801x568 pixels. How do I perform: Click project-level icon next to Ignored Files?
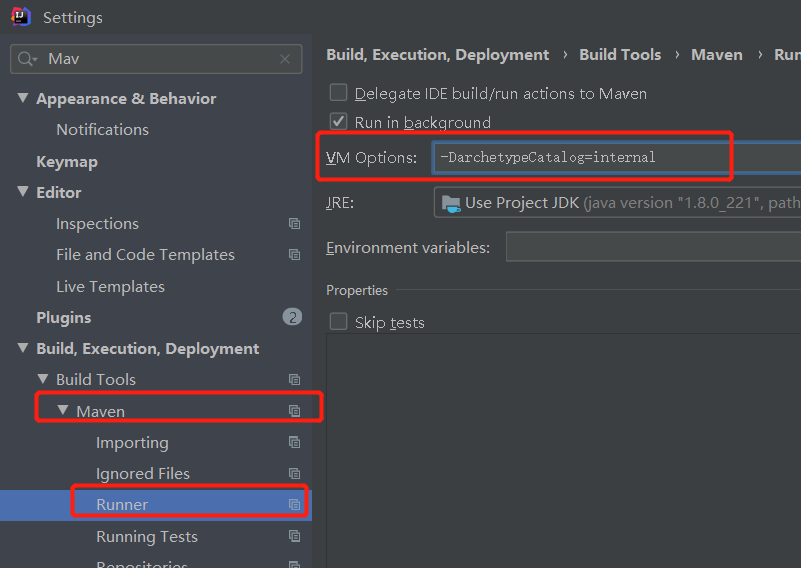294,474
